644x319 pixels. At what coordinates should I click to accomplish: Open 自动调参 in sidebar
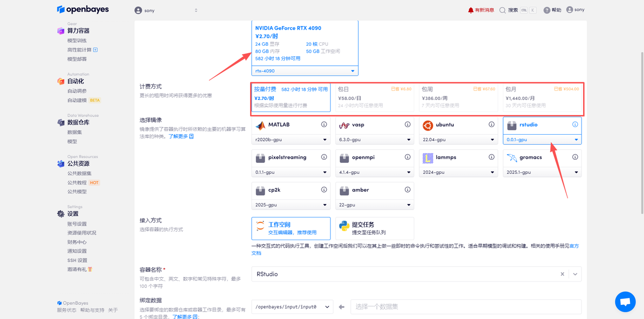[x=77, y=91]
